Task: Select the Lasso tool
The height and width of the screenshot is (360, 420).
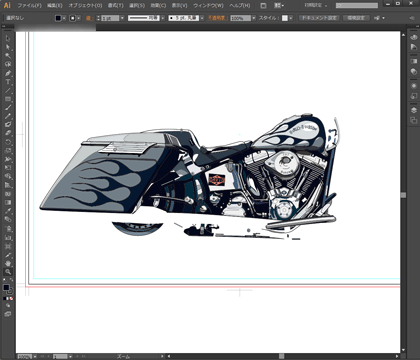Action: pos(8,64)
